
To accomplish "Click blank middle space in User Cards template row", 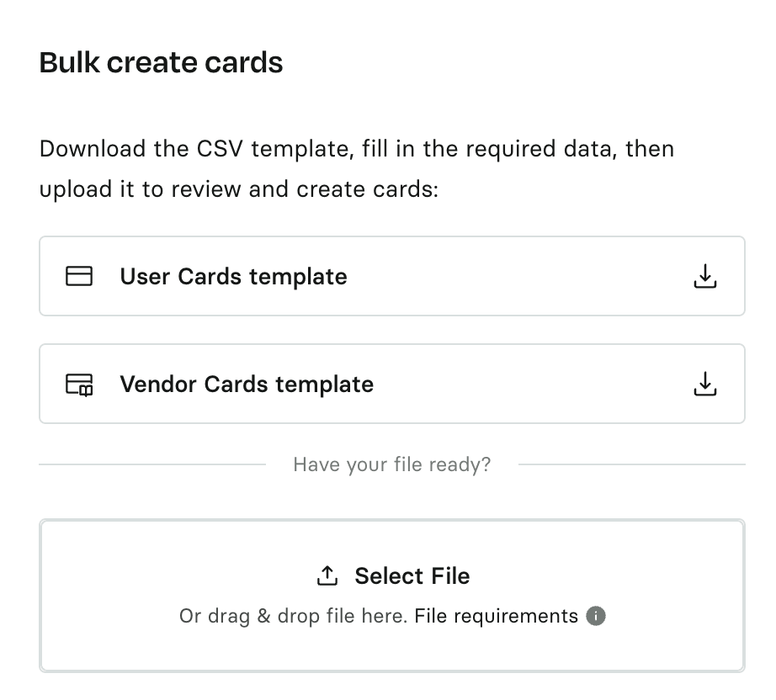I will click(x=519, y=276).
